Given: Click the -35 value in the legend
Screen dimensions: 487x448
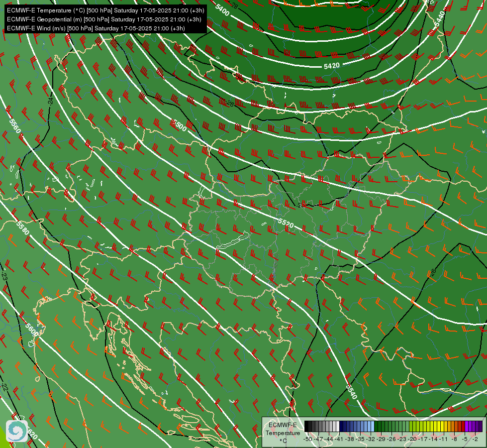Looking at the screenshot, I should (360, 439).
